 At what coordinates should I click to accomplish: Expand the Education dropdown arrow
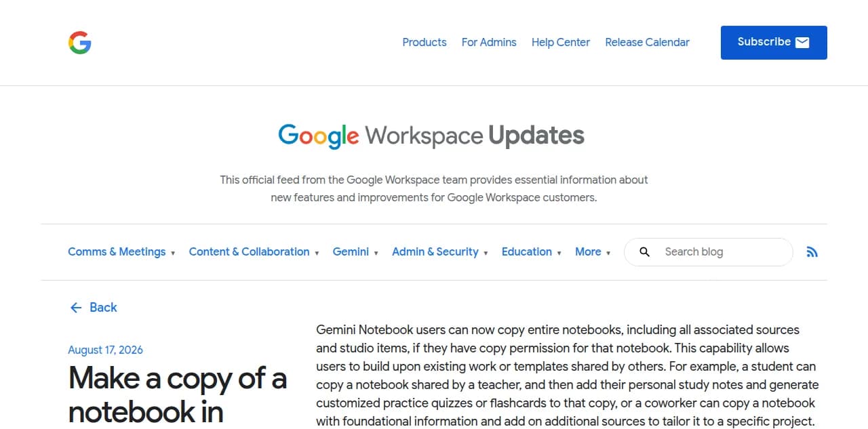click(x=559, y=253)
